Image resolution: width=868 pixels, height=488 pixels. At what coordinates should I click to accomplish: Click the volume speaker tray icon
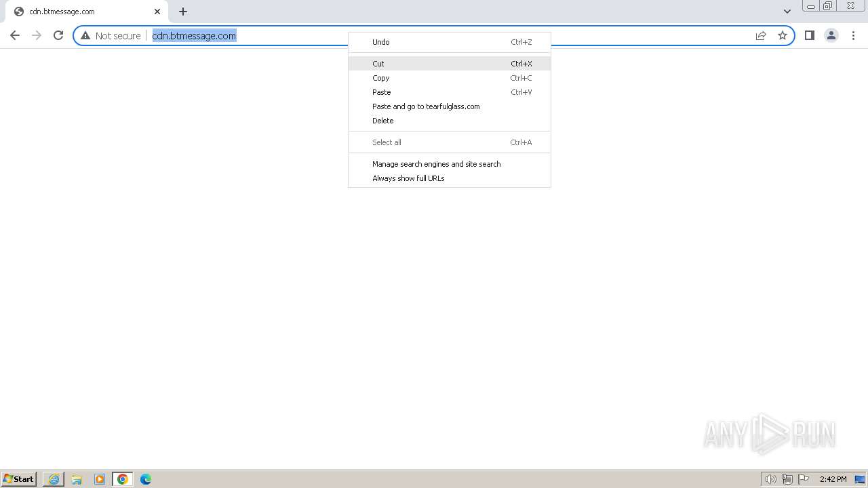[x=771, y=479]
